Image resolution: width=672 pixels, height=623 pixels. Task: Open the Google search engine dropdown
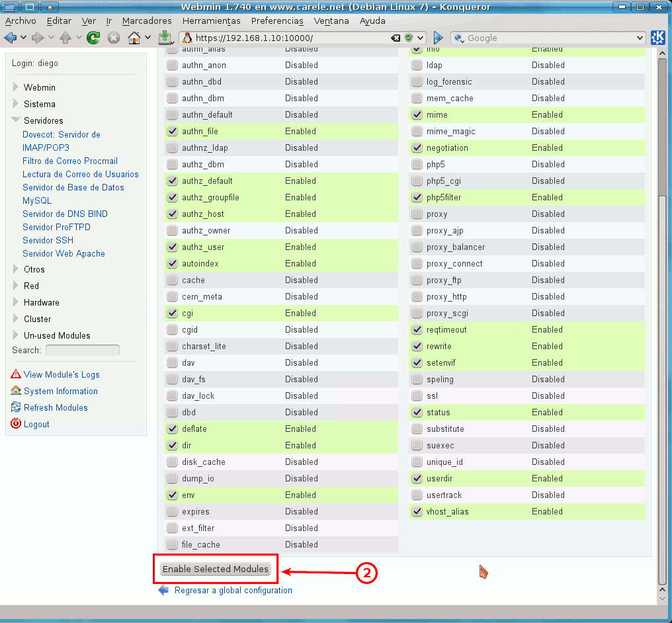tap(638, 38)
